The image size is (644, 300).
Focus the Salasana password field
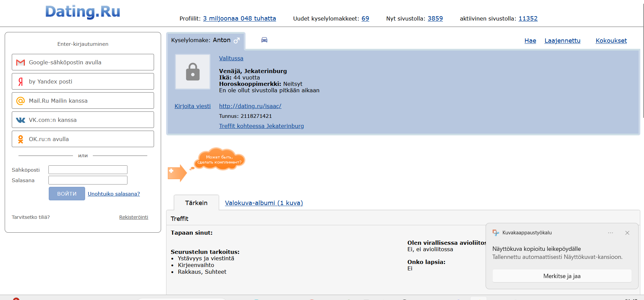point(88,180)
